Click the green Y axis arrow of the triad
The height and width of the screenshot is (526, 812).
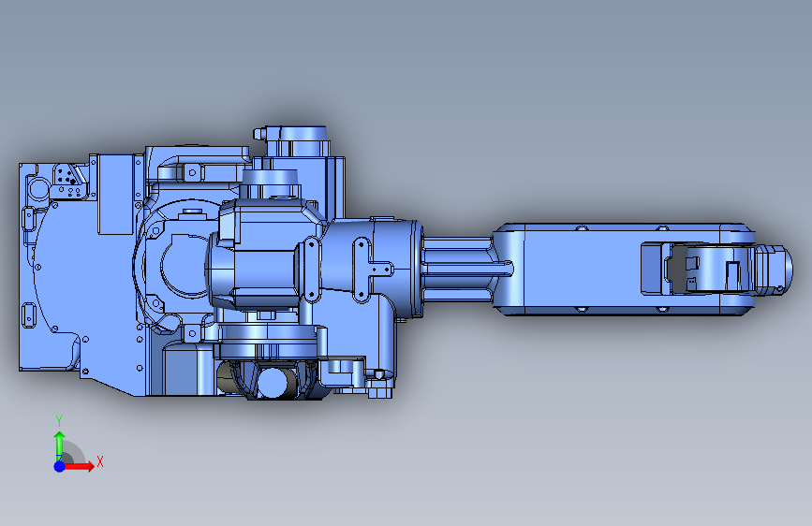(60, 446)
